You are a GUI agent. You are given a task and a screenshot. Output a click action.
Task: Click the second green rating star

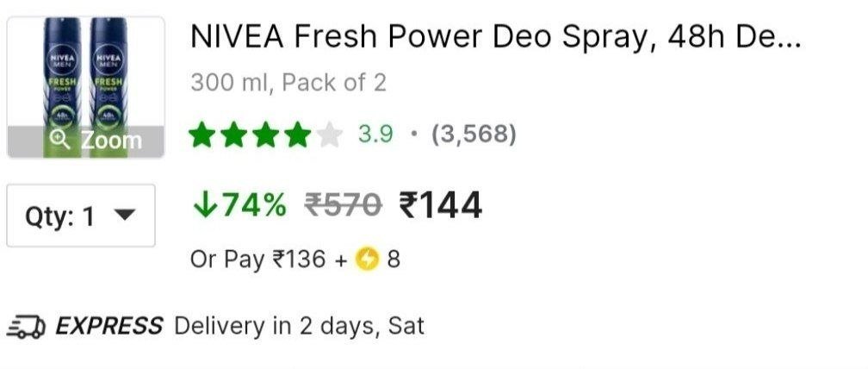click(234, 134)
